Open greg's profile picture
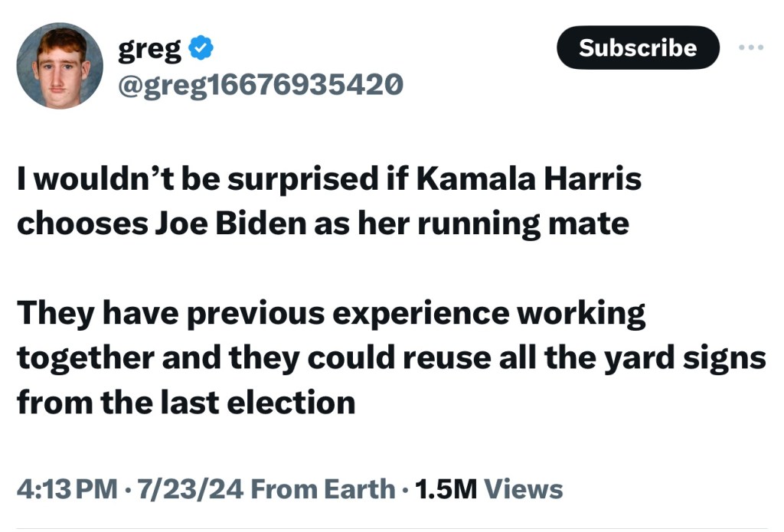The image size is (784, 532). click(59, 66)
